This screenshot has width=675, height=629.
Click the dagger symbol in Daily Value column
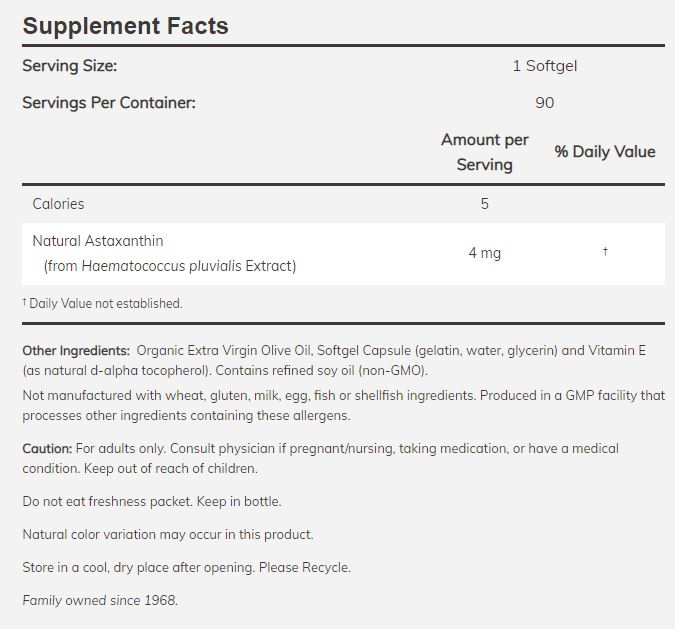(x=605, y=252)
